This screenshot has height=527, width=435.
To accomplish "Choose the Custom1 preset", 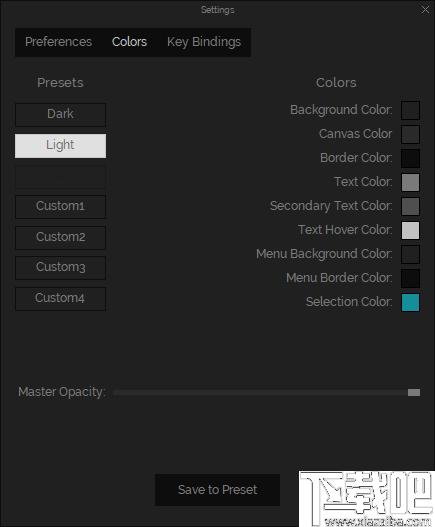I will (x=61, y=206).
